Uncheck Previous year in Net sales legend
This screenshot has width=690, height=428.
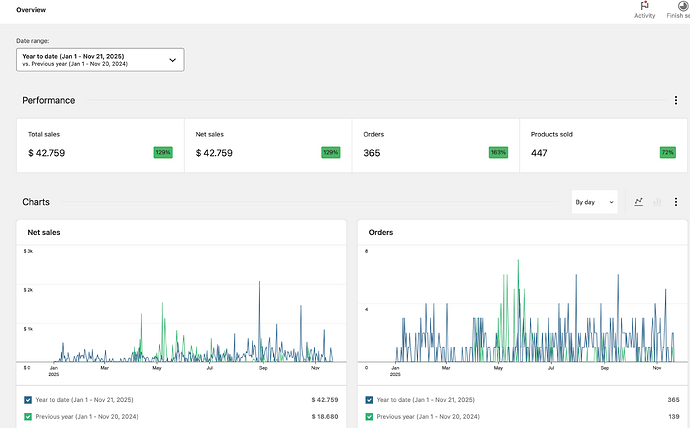(28, 417)
